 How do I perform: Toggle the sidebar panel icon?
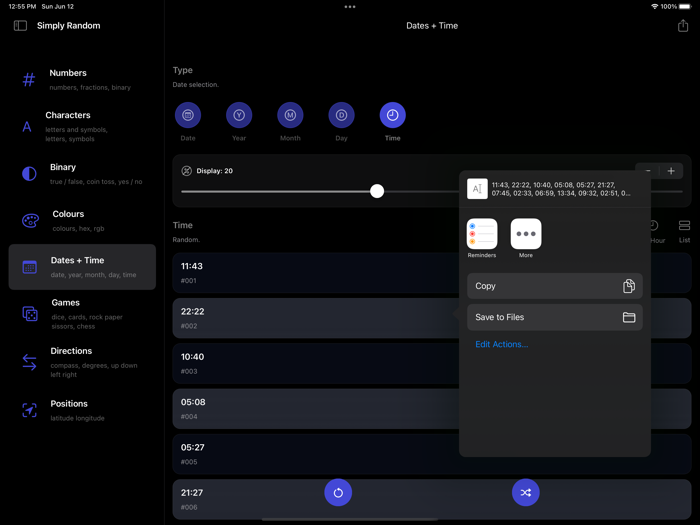pyautogui.click(x=20, y=25)
